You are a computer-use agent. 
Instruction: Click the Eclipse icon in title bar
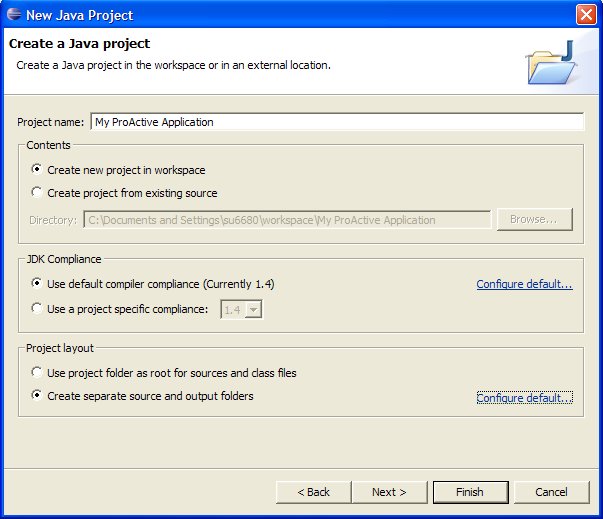click(x=13, y=15)
